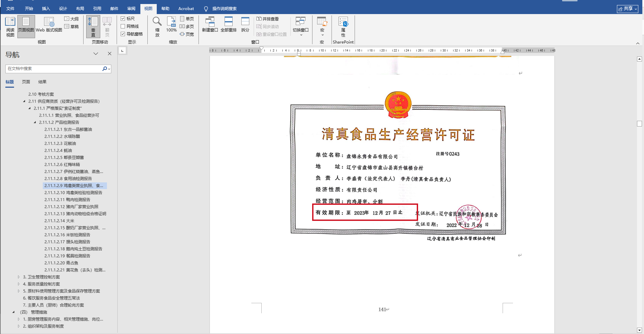
Task: Expand section 1. 厨房管理服务内容
Action: pos(19,319)
